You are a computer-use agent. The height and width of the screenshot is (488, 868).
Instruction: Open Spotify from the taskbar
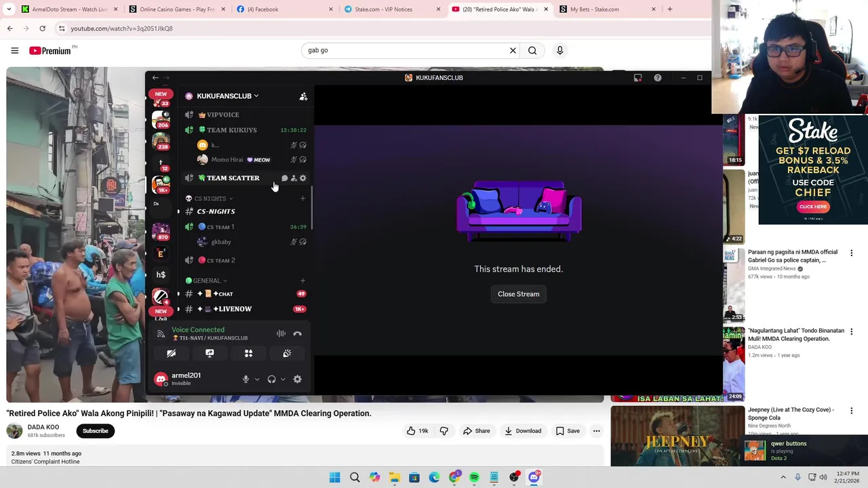tap(474, 477)
